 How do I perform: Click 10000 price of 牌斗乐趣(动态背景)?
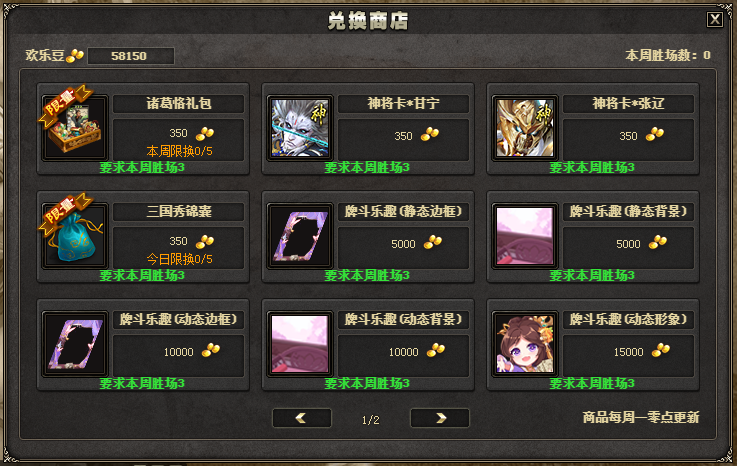(x=403, y=352)
